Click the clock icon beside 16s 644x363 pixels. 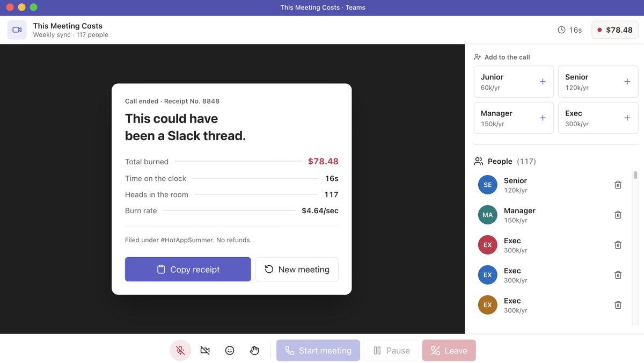tap(561, 30)
